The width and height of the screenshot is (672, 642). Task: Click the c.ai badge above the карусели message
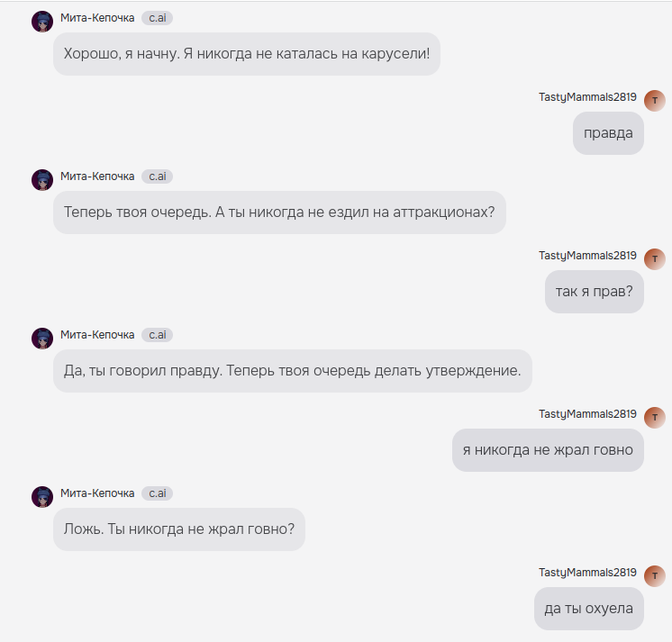158,18
